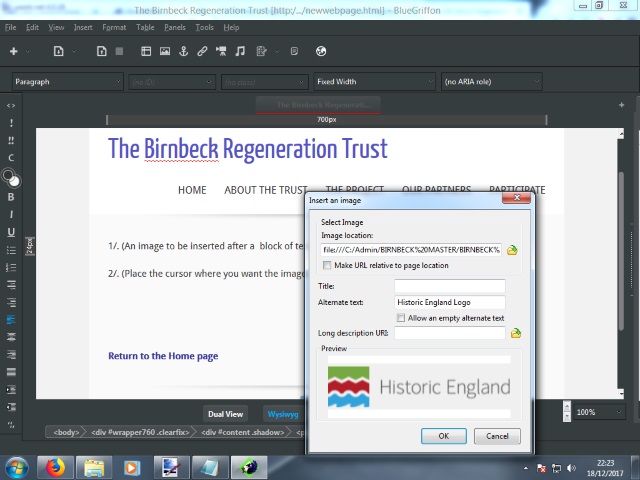
Task: Click Cancel in the image dialog
Action: coord(497,436)
